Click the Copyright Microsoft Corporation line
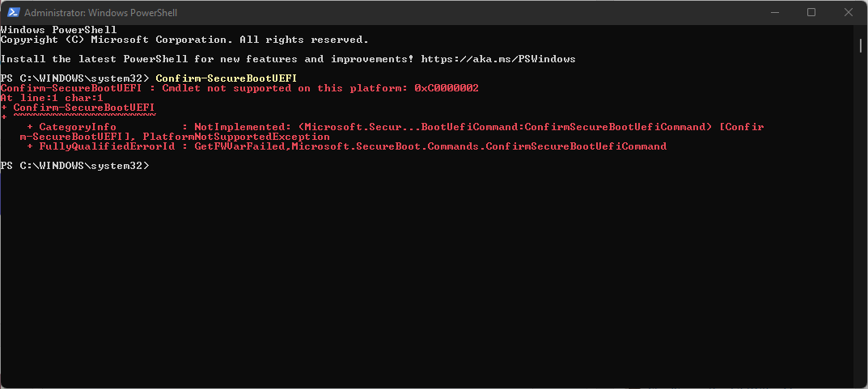This screenshot has height=389, width=868. [184, 40]
